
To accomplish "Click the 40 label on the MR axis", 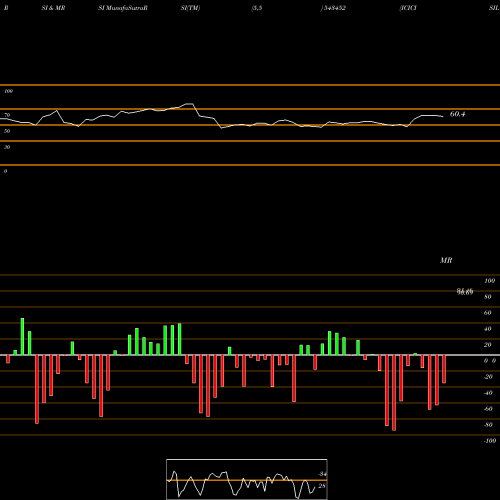I will tap(488, 329).
